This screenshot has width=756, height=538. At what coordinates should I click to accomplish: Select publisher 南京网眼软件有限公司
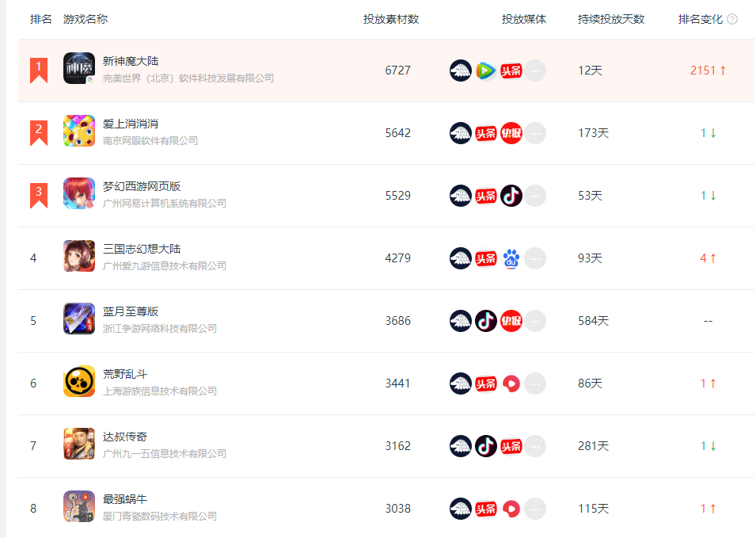tap(150, 141)
